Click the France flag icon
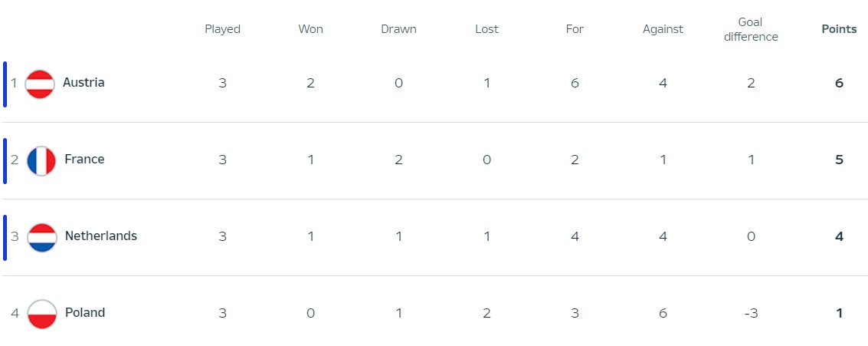Image resolution: width=868 pixels, height=346 pixels. (41, 160)
